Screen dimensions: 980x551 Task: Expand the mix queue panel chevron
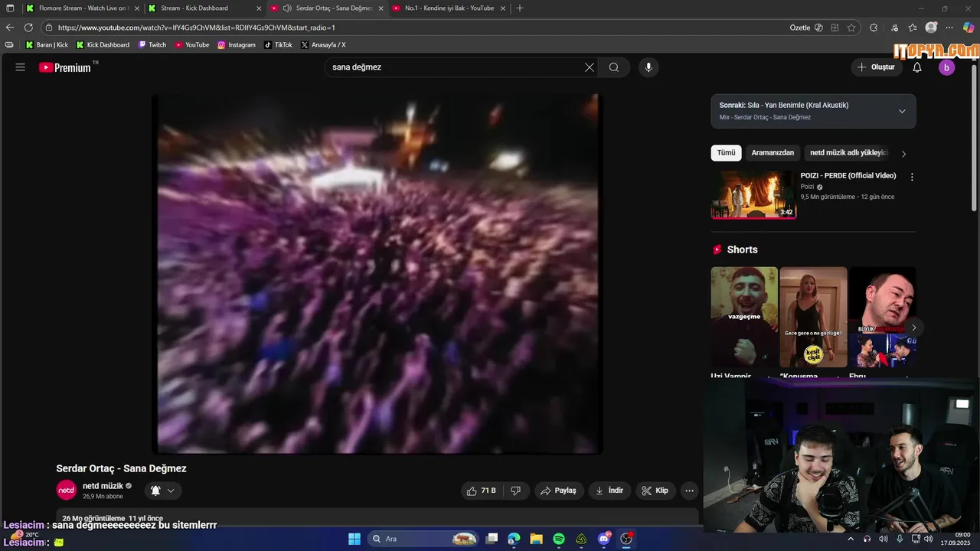point(902,111)
